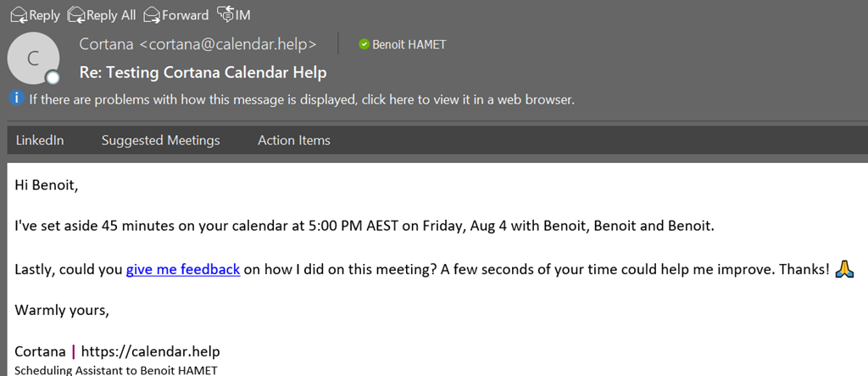Show the Action Items tab

(x=293, y=140)
